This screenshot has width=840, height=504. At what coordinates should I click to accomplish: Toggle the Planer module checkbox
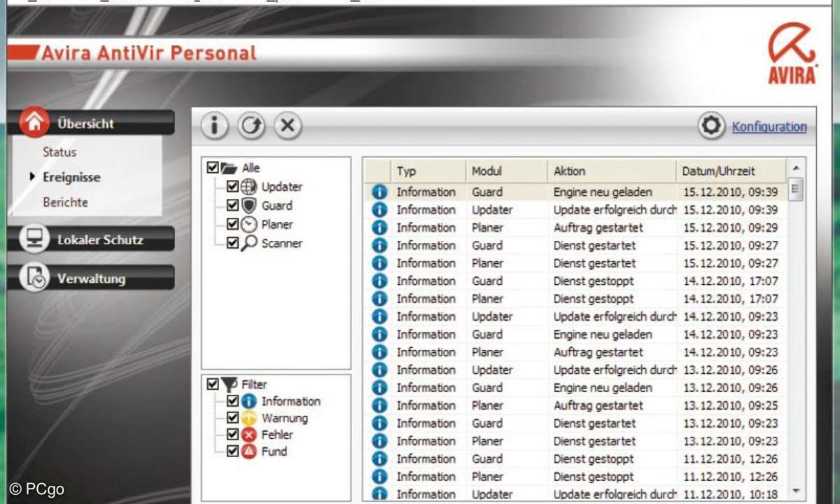coord(233,225)
